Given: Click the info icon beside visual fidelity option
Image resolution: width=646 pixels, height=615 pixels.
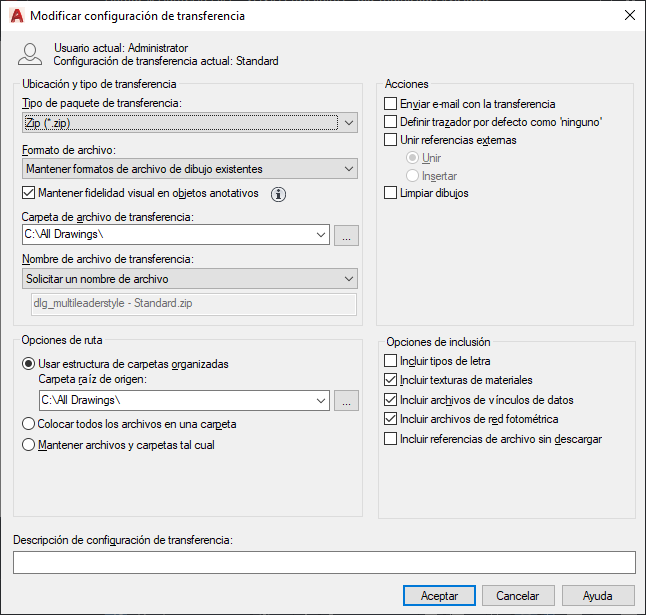Looking at the screenshot, I should click(x=279, y=194).
